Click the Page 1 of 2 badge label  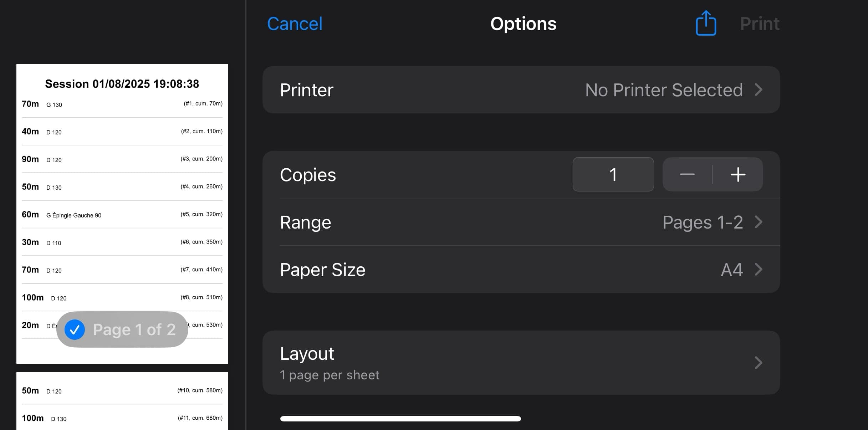tap(134, 330)
